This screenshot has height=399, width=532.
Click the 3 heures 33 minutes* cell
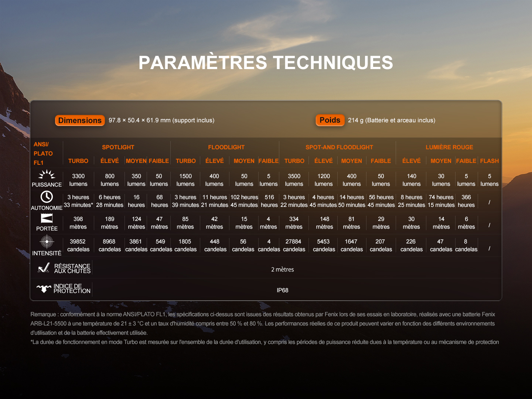pos(78,201)
